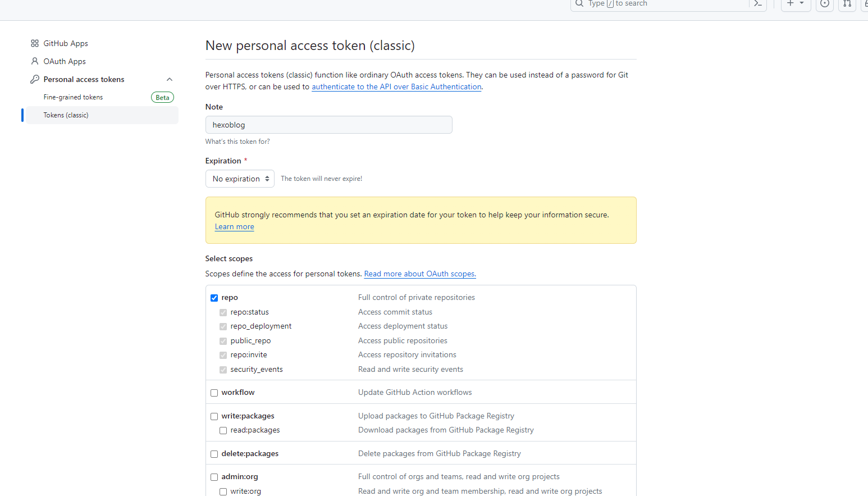
Task: Tick the write:packages scope checkbox
Action: point(214,416)
